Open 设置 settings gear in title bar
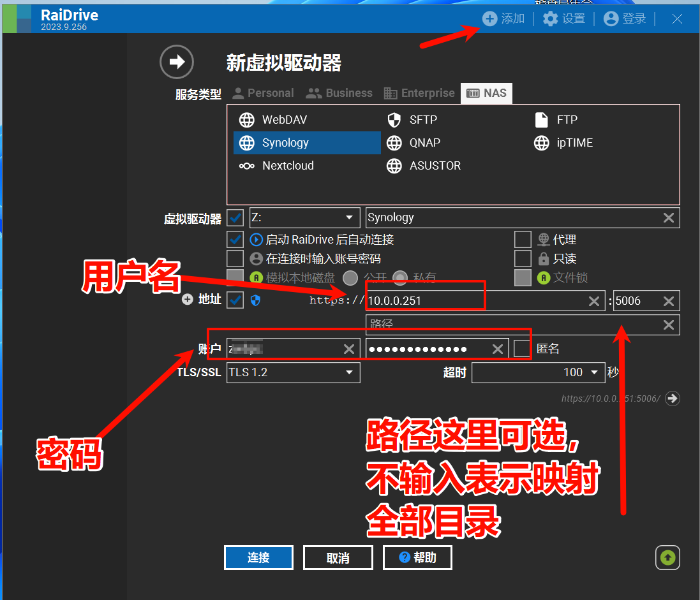 550,18
